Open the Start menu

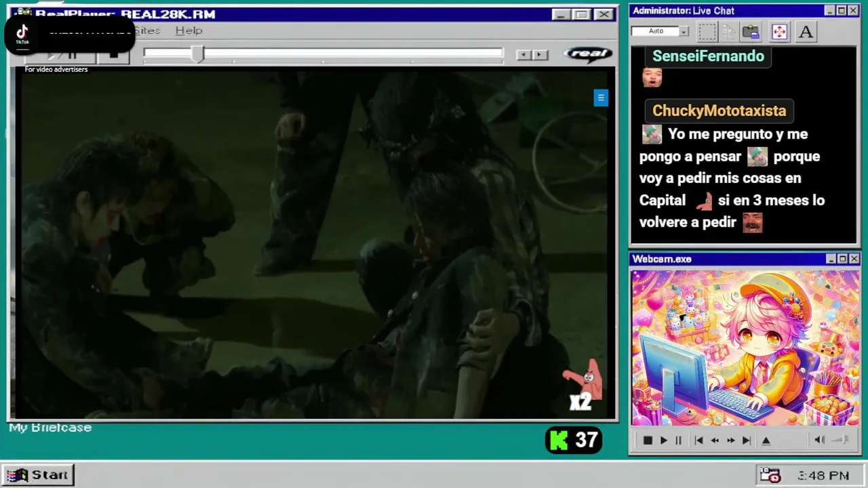click(x=38, y=475)
